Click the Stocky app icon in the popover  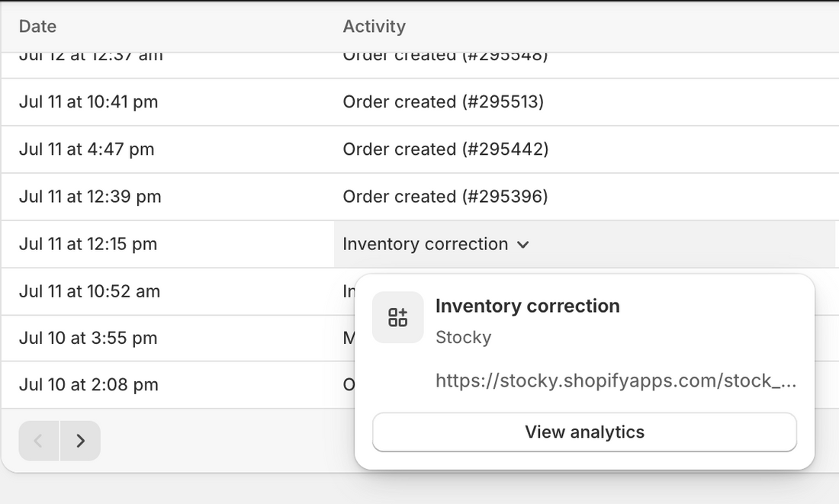[397, 317]
